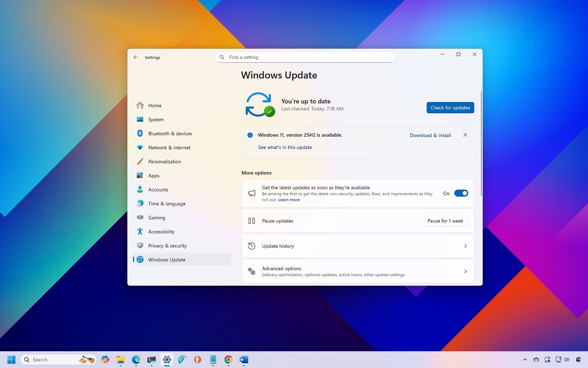The width and height of the screenshot is (588, 368).
Task: Open Advanced options via the chevron
Action: [x=465, y=271]
